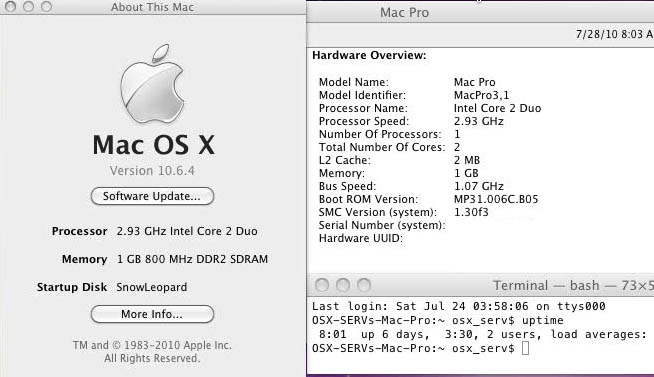Select the Model Identifier MacPro3,1 value

coord(481,95)
